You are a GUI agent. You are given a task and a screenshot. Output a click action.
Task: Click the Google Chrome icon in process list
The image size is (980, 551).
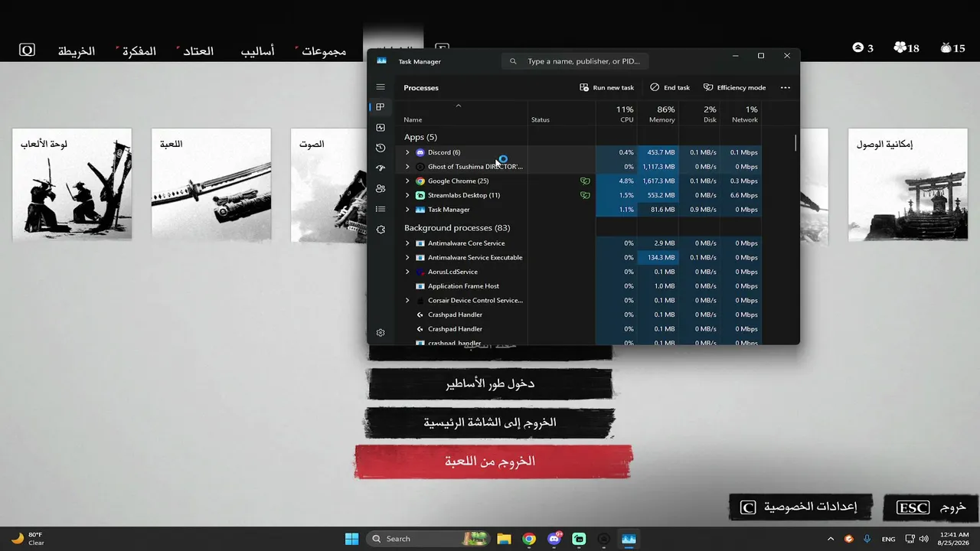[420, 181]
